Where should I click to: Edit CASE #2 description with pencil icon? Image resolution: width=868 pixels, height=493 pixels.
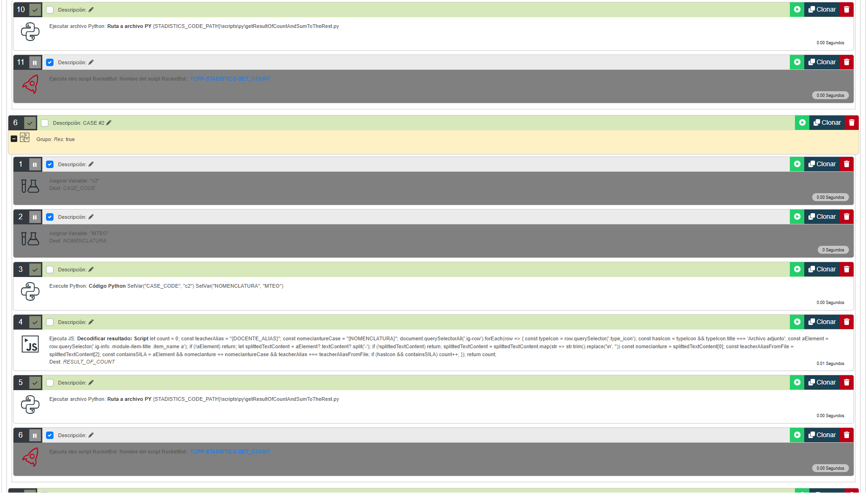click(x=109, y=123)
